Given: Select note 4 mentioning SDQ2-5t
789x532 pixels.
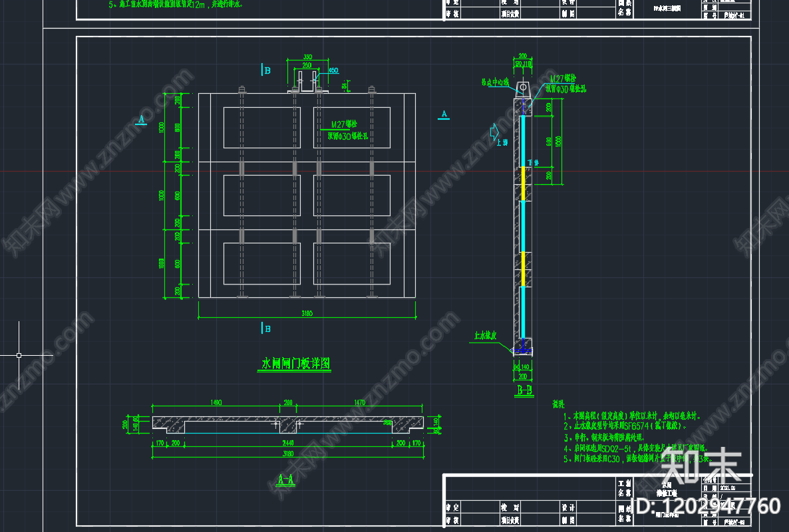Looking at the screenshot, I should click(x=636, y=448).
